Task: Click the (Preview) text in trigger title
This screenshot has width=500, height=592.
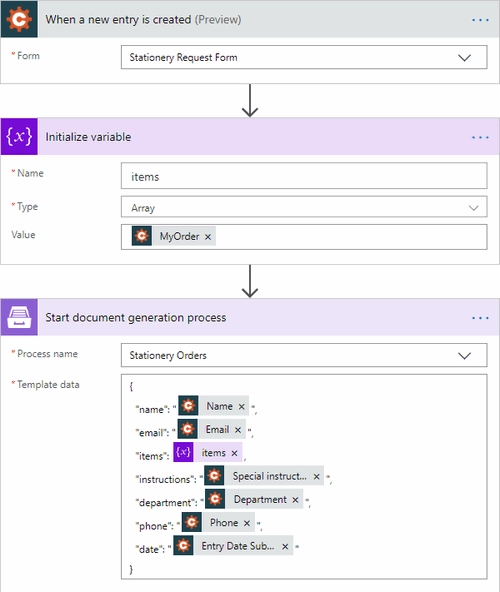Action: click(218, 19)
